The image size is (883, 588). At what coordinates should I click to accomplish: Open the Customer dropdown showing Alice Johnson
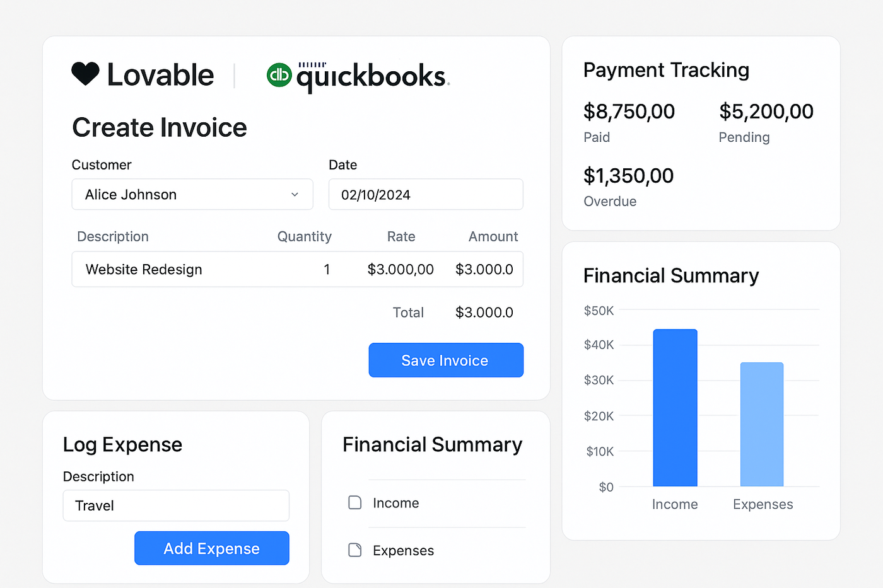tap(192, 194)
